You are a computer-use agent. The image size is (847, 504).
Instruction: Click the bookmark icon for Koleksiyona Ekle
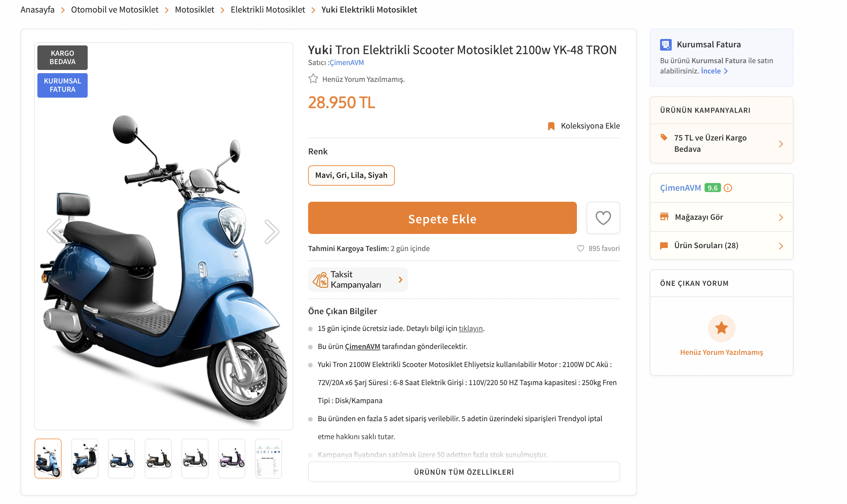(552, 126)
